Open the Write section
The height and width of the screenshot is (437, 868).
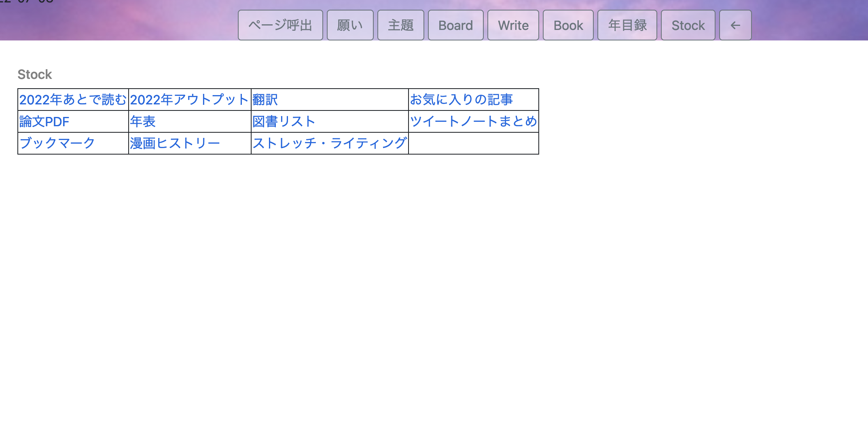click(513, 25)
